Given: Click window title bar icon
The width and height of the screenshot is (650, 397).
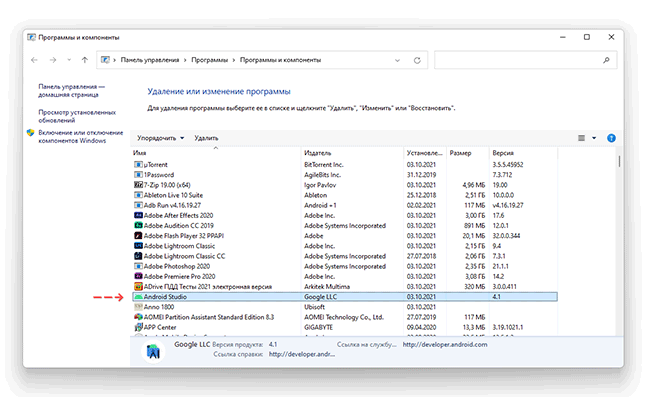Looking at the screenshot, I should tap(31, 37).
